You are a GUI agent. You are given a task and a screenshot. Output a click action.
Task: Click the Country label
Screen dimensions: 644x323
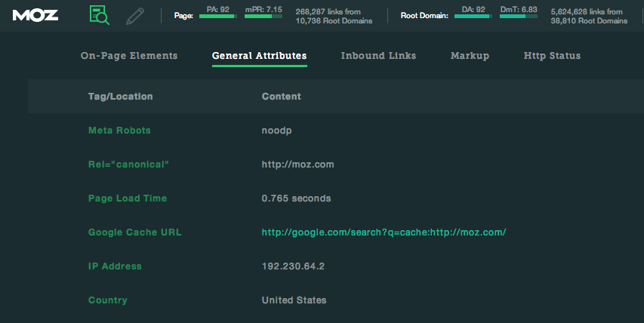pos(108,300)
